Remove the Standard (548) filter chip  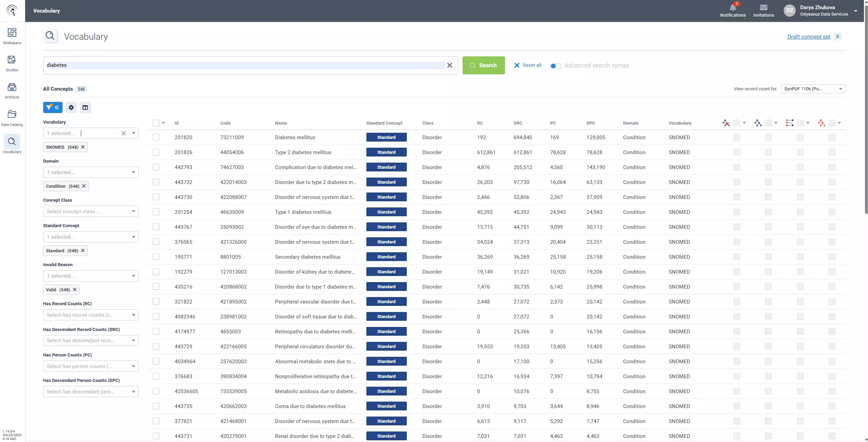click(x=83, y=251)
